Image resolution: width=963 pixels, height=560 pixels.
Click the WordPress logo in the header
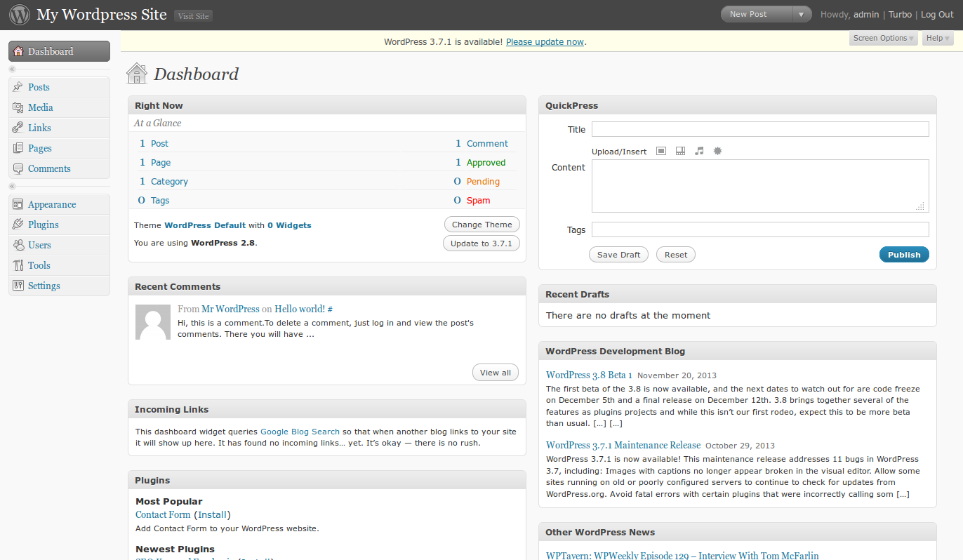(20, 14)
